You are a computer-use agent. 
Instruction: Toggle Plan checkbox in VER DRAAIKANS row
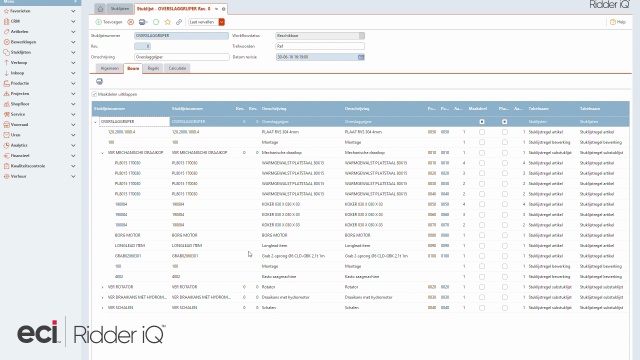click(505, 298)
